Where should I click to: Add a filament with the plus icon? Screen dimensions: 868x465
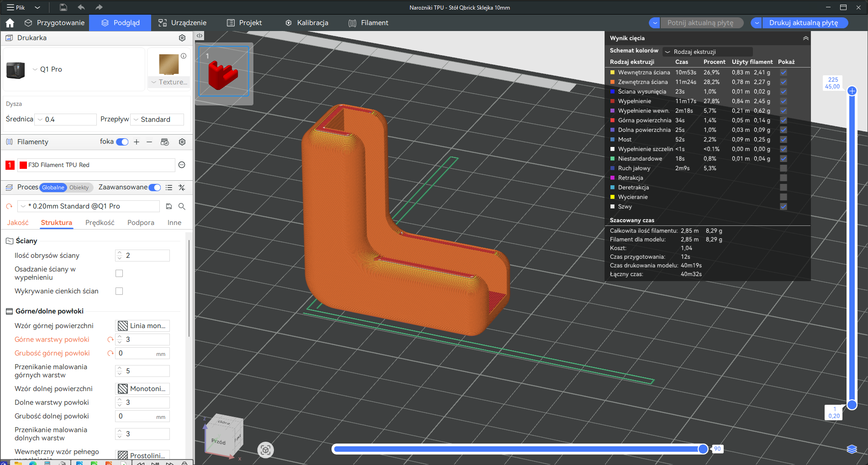tap(137, 142)
